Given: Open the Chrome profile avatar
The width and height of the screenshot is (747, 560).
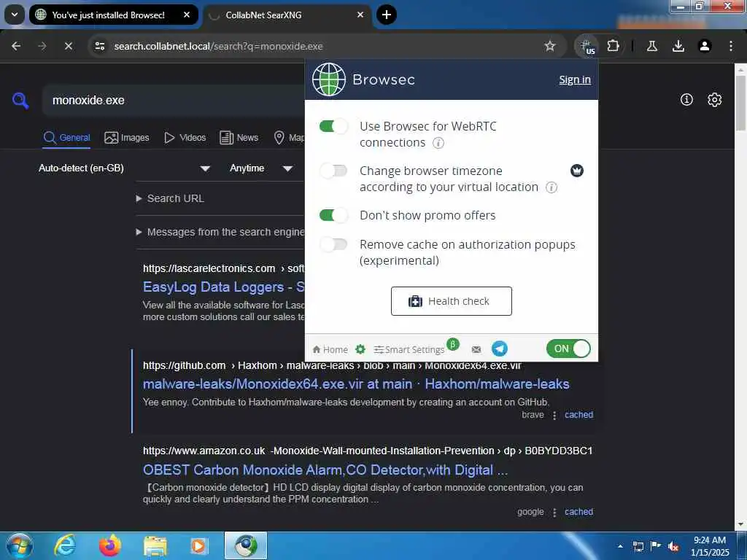Looking at the screenshot, I should (705, 46).
